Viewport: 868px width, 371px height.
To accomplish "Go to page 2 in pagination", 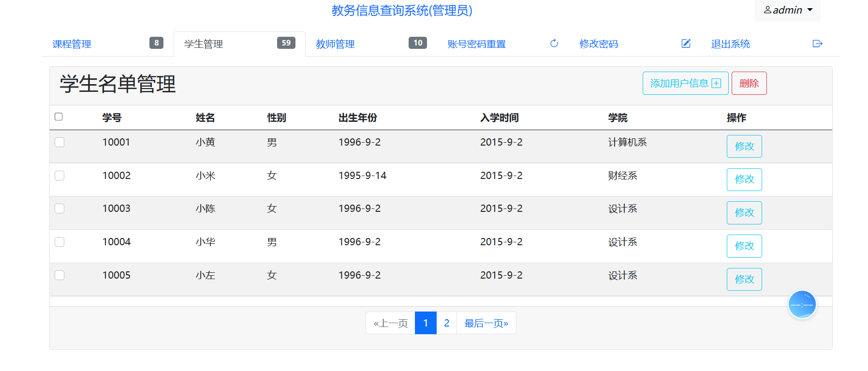I will pyautogui.click(x=446, y=323).
